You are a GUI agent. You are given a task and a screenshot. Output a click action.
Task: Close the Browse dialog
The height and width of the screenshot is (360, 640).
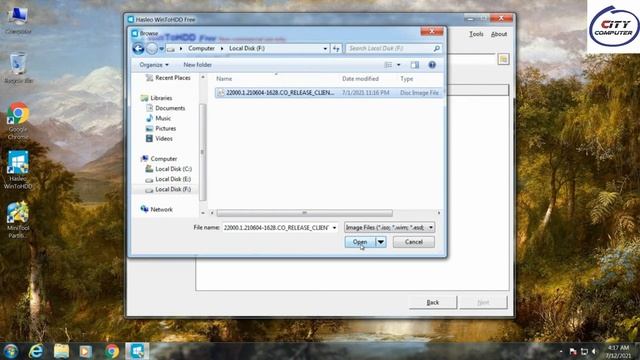pyautogui.click(x=432, y=31)
